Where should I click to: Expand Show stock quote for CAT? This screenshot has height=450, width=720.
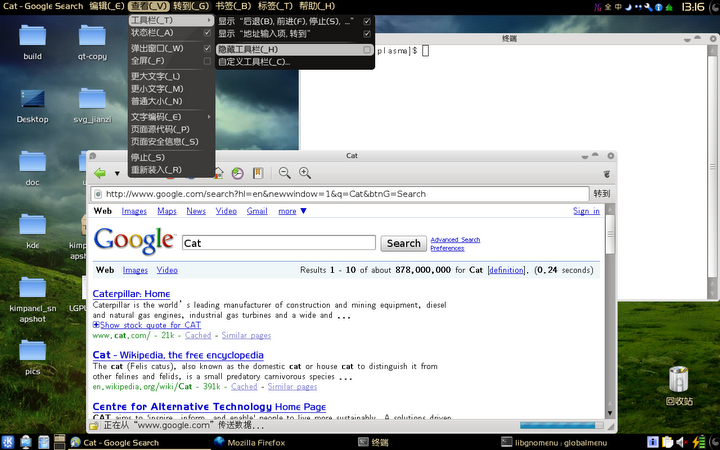(x=147, y=325)
